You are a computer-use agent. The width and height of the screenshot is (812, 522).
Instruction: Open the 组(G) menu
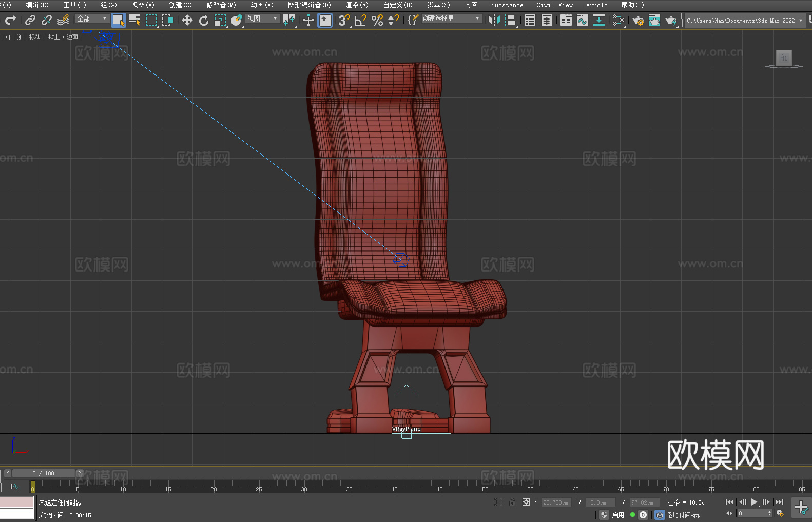(x=109, y=5)
